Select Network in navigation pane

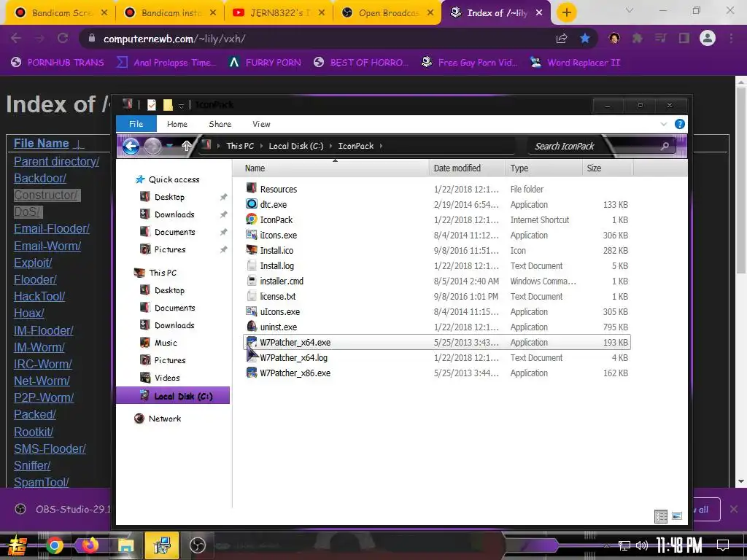click(165, 419)
